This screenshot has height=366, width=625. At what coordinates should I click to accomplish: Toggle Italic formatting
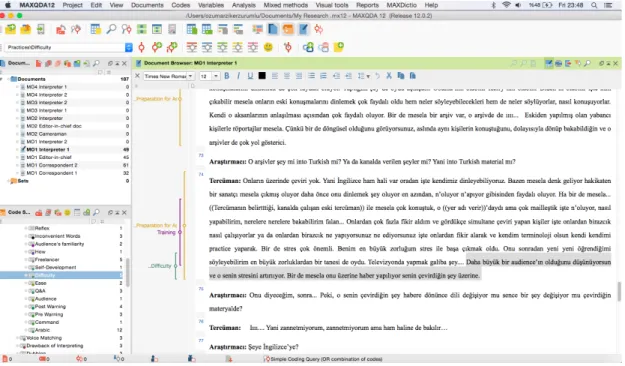(x=238, y=76)
